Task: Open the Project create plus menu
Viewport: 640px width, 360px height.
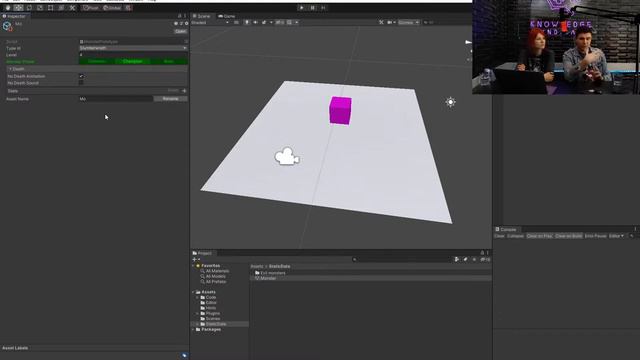Action: coord(196,259)
